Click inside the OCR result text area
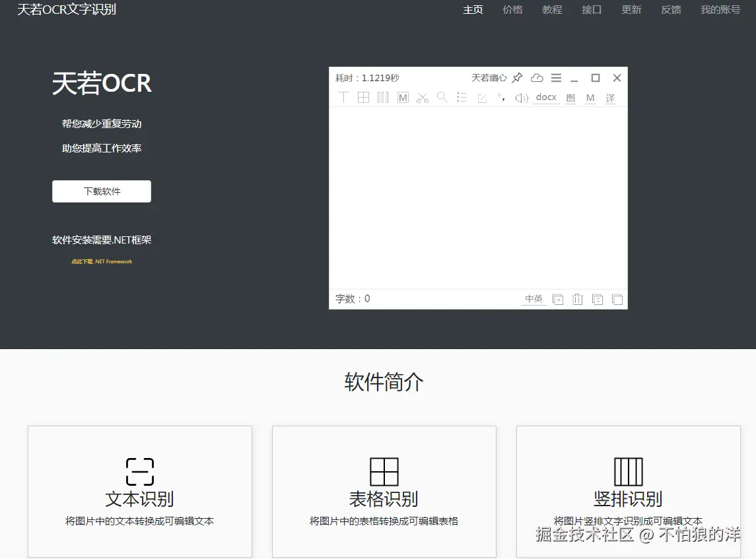Screen dimensions: 756x559 (x=478, y=197)
